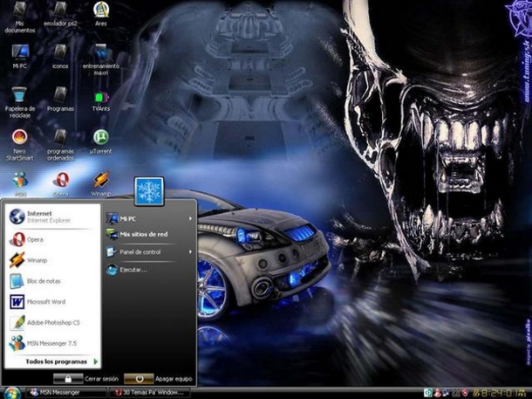Open the iconos desktop folder

tap(60, 57)
